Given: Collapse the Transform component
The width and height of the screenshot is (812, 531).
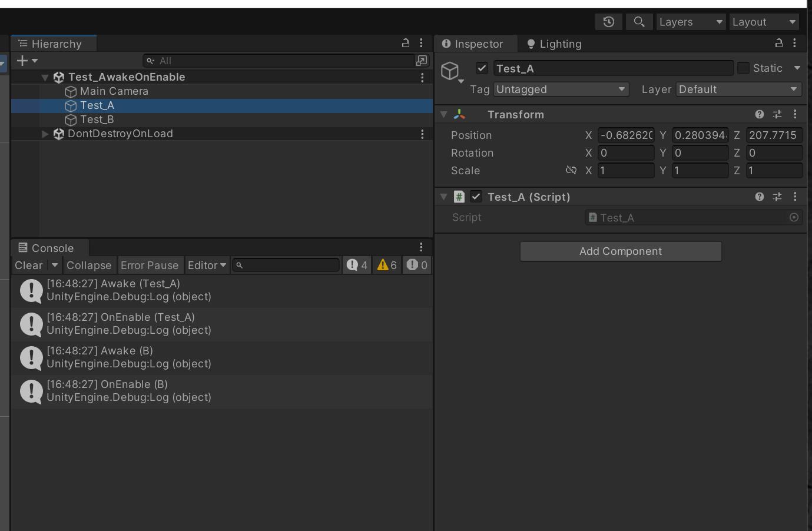Looking at the screenshot, I should [x=444, y=114].
